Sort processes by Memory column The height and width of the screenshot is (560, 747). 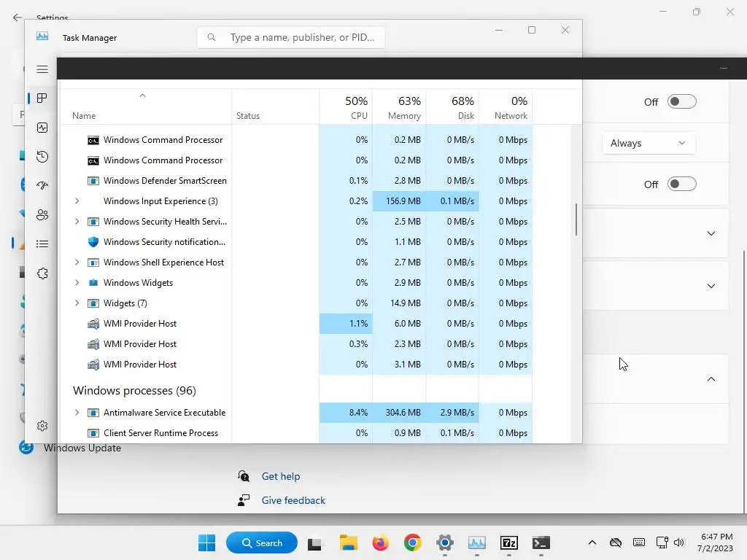(x=399, y=107)
